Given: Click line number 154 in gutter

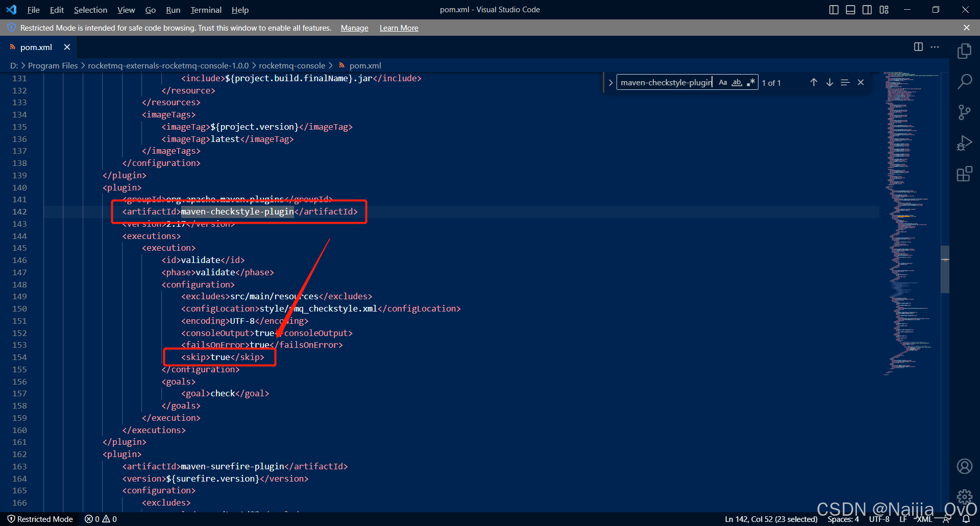Looking at the screenshot, I should (x=19, y=357).
